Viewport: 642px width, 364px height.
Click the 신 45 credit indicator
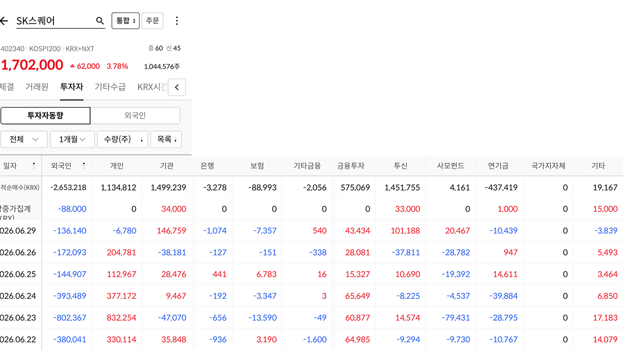coord(173,48)
